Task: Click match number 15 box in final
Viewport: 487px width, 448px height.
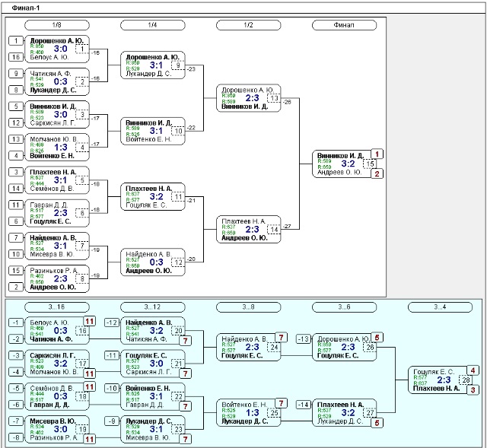Action: 370,164
